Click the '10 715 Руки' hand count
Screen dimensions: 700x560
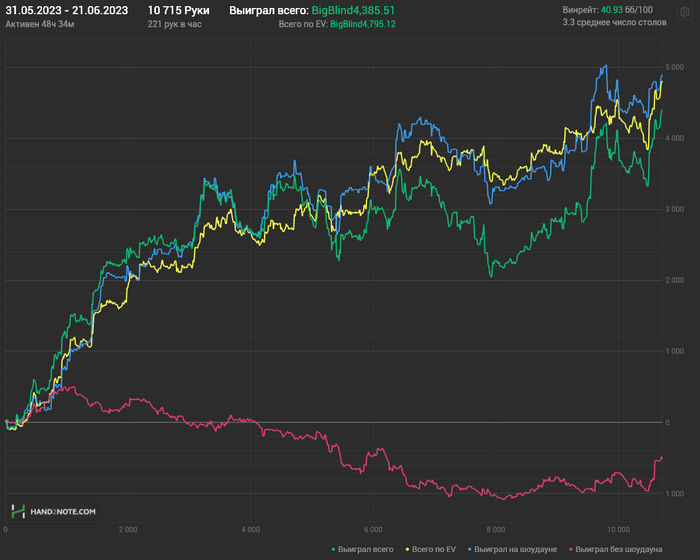coord(179,10)
